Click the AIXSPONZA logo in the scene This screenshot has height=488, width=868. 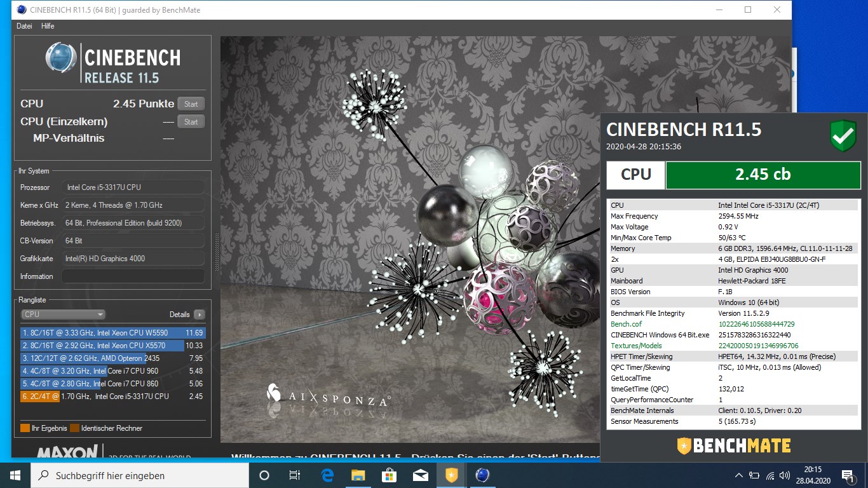click(328, 395)
